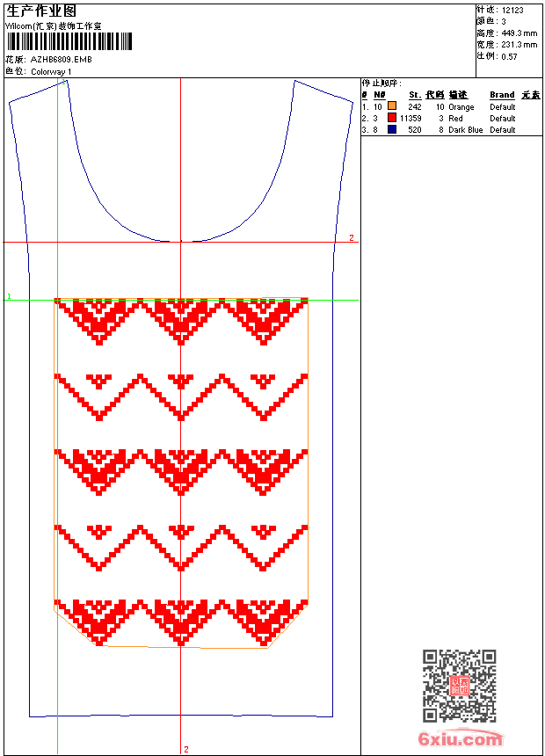
Task: Click the scale value 0.57
Action: click(x=509, y=56)
